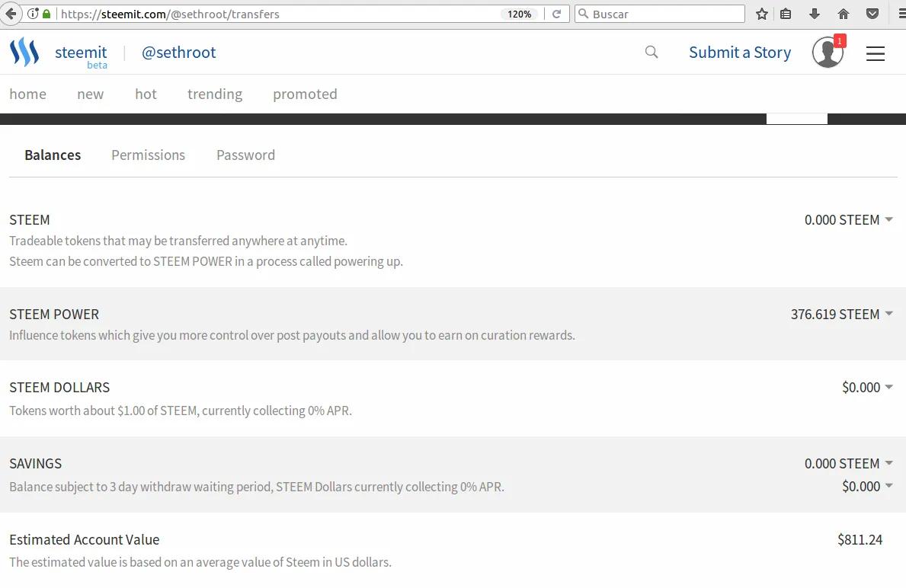The image size is (906, 588).
Task: Click Submit a Story link
Action: pos(740,53)
